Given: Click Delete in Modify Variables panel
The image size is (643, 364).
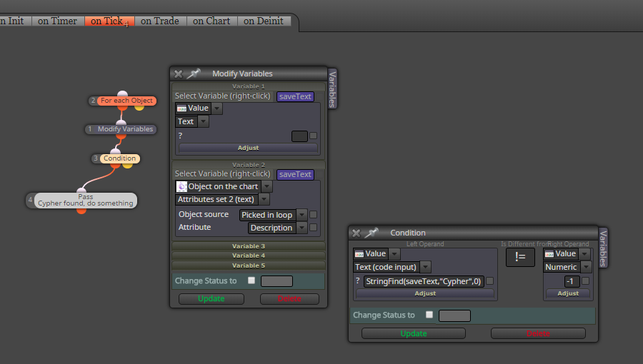Looking at the screenshot, I should pyautogui.click(x=289, y=299).
